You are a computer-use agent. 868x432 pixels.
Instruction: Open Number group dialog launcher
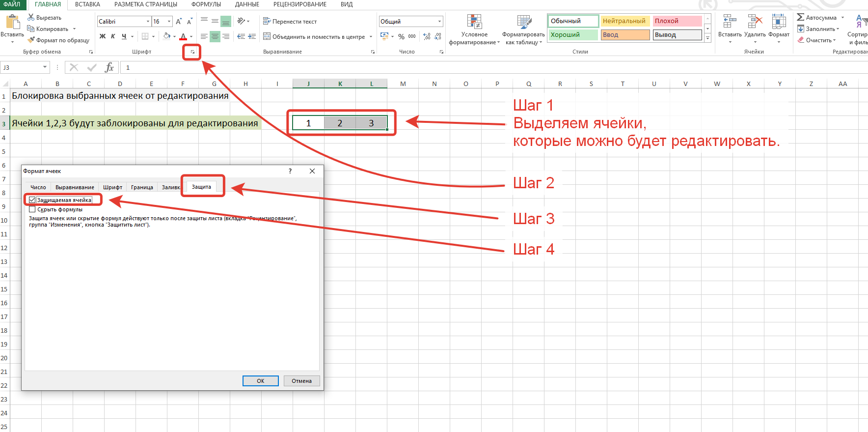coord(441,52)
